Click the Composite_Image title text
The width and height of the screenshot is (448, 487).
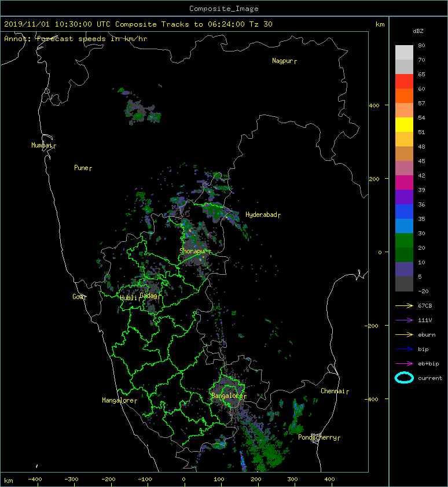pos(224,9)
